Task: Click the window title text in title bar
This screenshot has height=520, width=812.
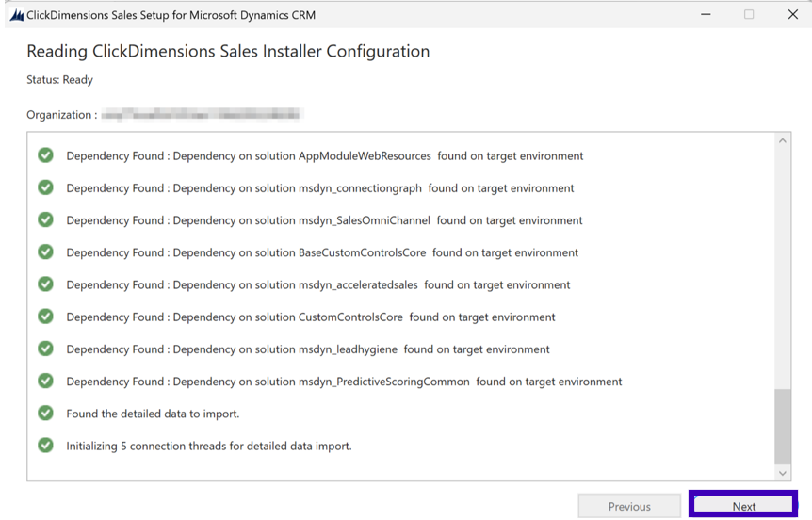Action: [x=171, y=15]
